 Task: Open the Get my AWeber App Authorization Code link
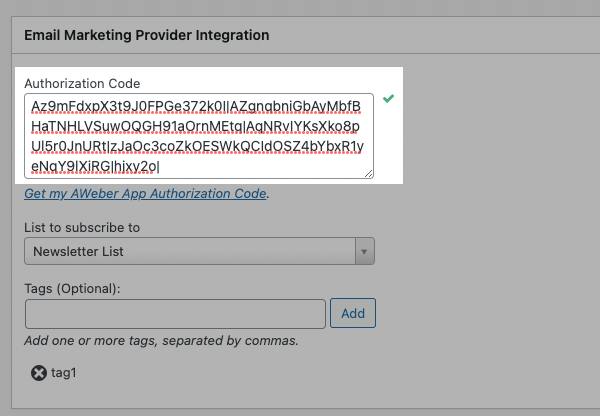click(x=146, y=193)
